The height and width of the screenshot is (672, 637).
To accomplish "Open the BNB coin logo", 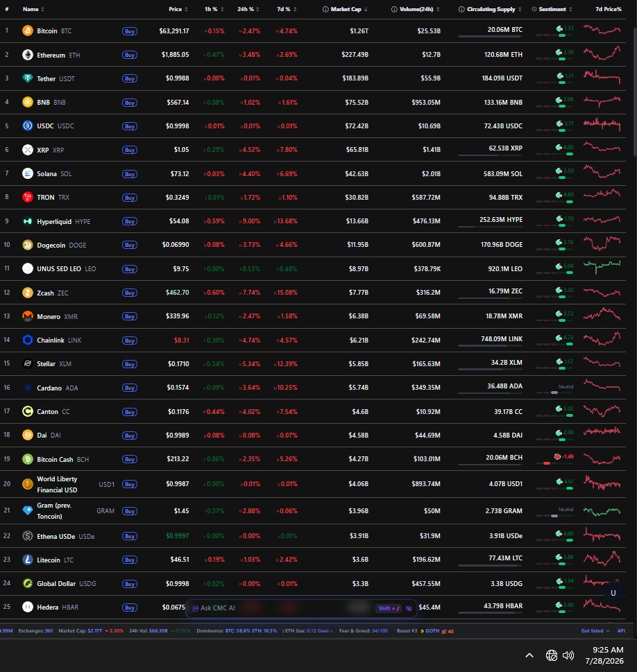I will coord(28,102).
